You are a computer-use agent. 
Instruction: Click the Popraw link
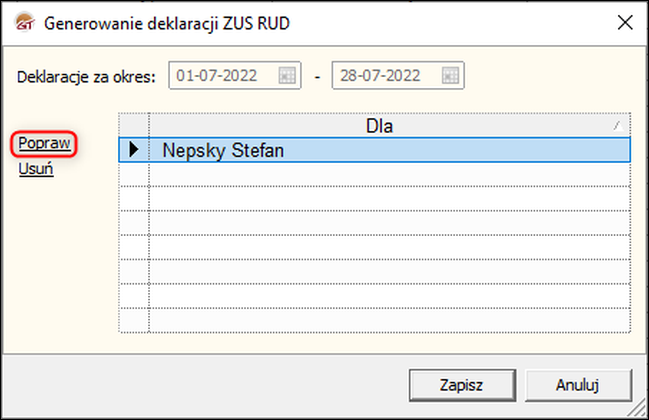44,144
